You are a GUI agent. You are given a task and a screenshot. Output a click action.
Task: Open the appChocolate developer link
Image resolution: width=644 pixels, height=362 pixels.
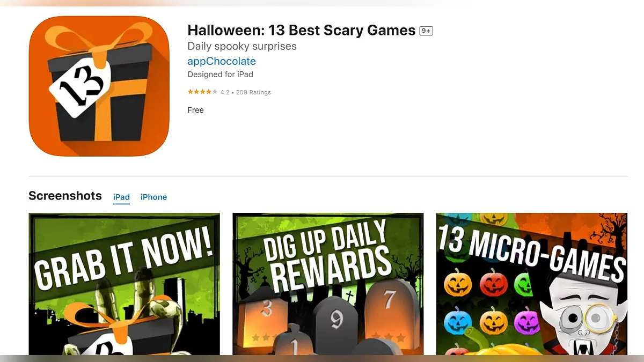(x=222, y=61)
